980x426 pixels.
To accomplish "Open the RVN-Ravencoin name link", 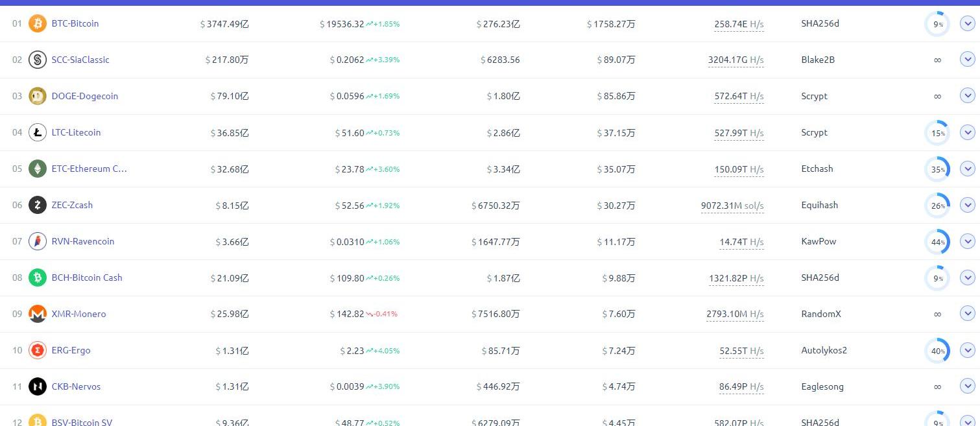I will [x=83, y=241].
